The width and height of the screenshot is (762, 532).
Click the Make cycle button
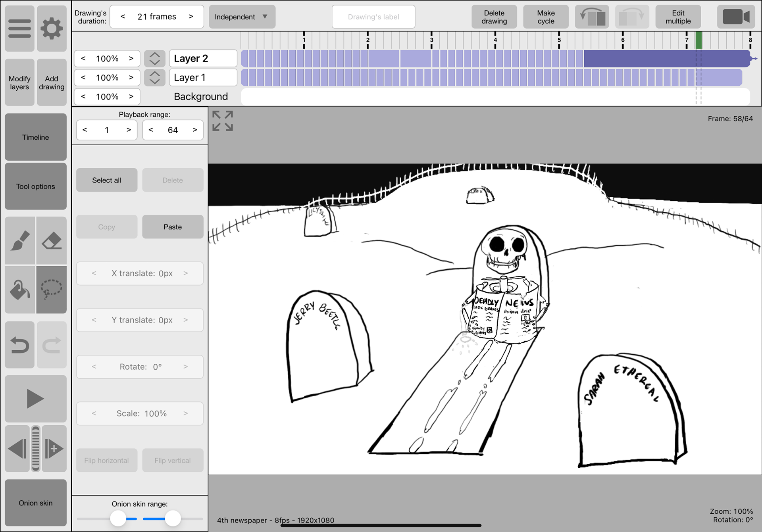click(x=546, y=17)
